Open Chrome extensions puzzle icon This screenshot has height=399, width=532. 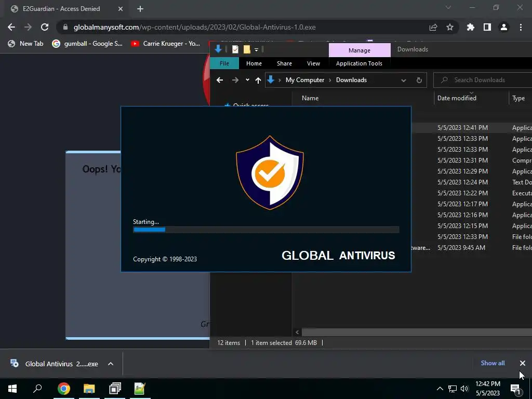pos(471,27)
